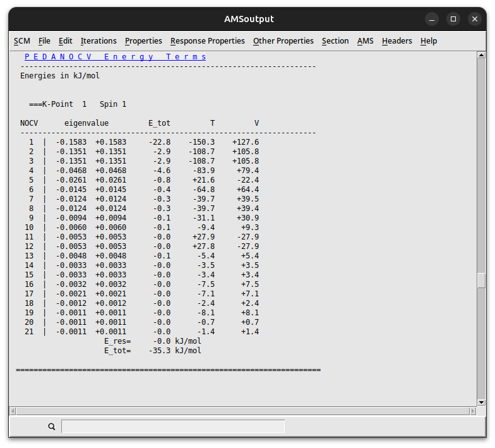This screenshot has width=495, height=448.
Task: Click T value -150.3 in NOCV row 1
Action: pyautogui.click(x=201, y=142)
